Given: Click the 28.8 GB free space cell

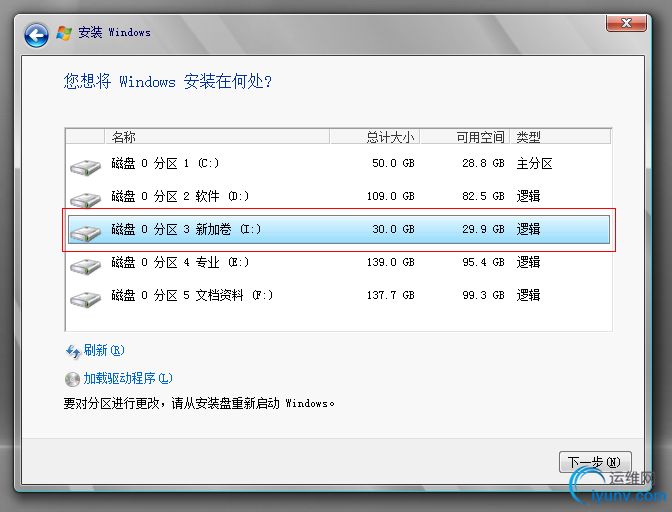Looking at the screenshot, I should [483, 163].
